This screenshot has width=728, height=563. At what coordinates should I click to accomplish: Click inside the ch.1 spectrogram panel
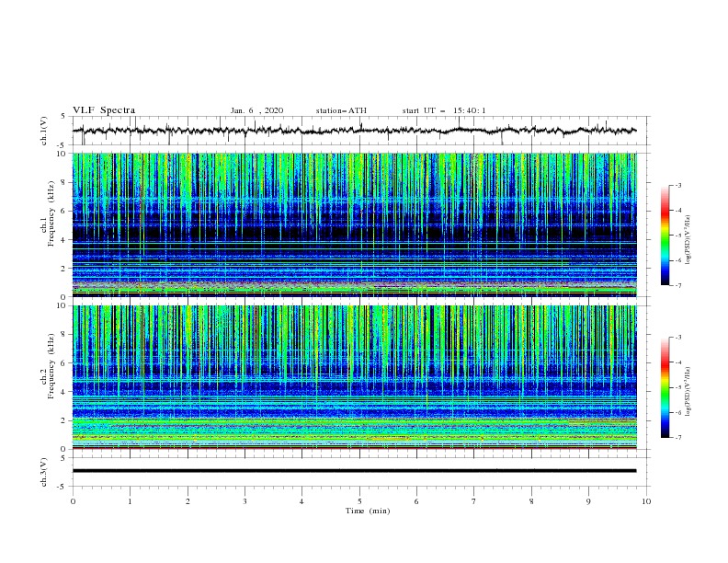click(x=354, y=224)
